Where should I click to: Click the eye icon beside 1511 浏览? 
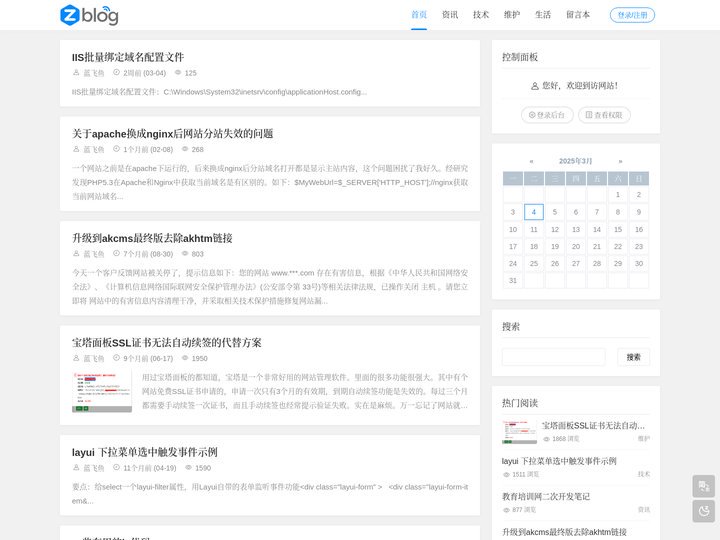coord(506,475)
